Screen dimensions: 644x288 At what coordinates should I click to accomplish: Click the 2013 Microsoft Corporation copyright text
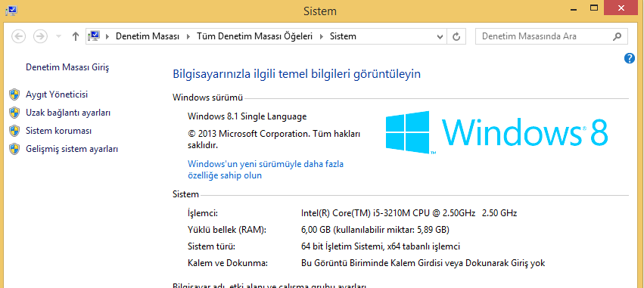point(273,139)
